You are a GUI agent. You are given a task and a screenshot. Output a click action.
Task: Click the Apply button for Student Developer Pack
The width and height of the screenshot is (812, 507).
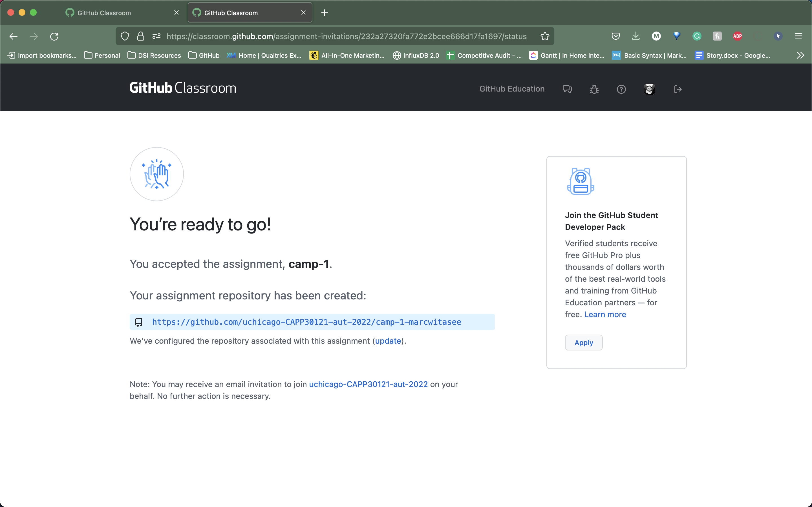pos(583,342)
